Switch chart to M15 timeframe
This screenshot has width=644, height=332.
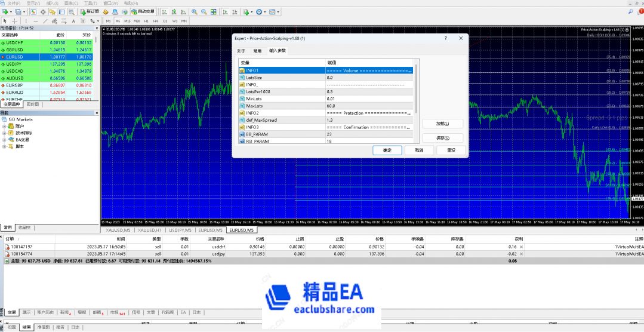click(127, 20)
